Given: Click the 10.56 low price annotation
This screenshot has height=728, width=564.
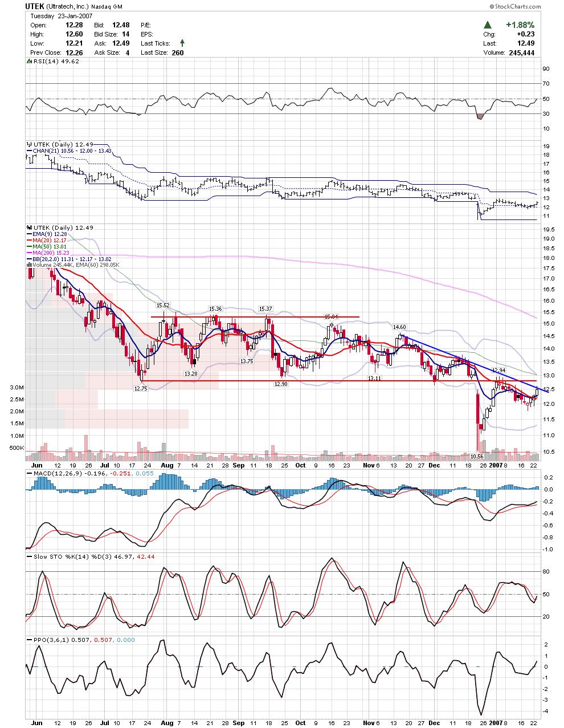Looking at the screenshot, I should [x=476, y=457].
